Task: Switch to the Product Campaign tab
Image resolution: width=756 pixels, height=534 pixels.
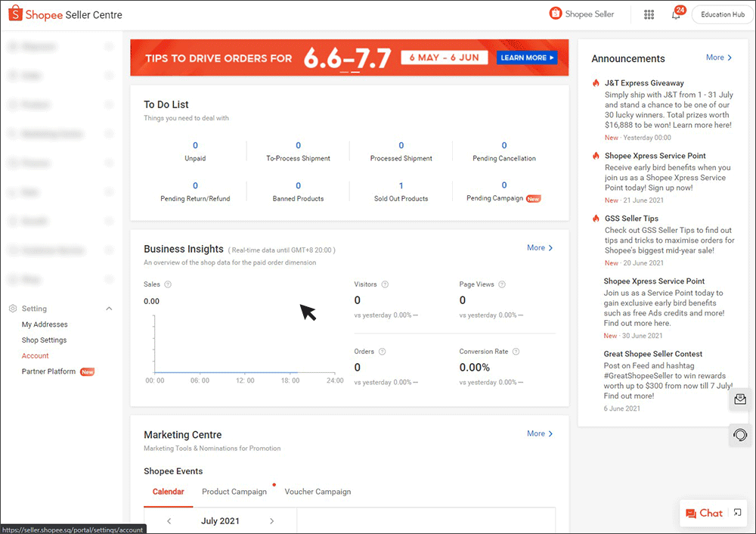Action: point(235,491)
